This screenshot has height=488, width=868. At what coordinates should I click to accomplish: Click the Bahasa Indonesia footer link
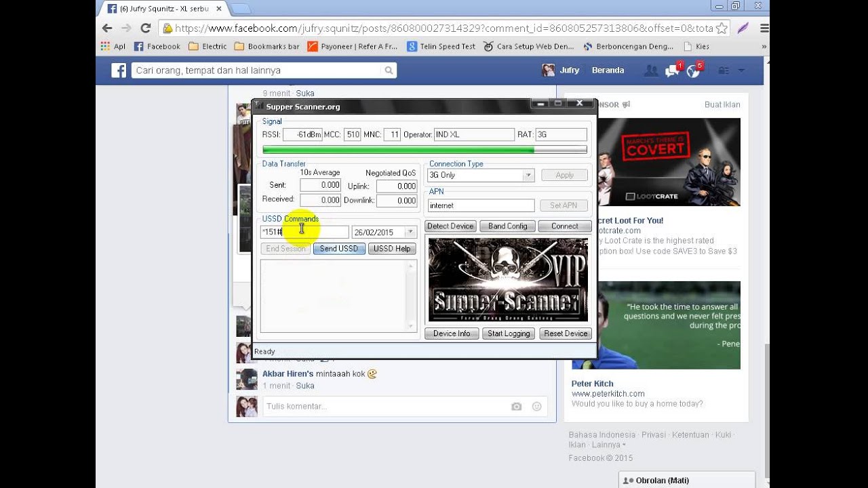602,434
